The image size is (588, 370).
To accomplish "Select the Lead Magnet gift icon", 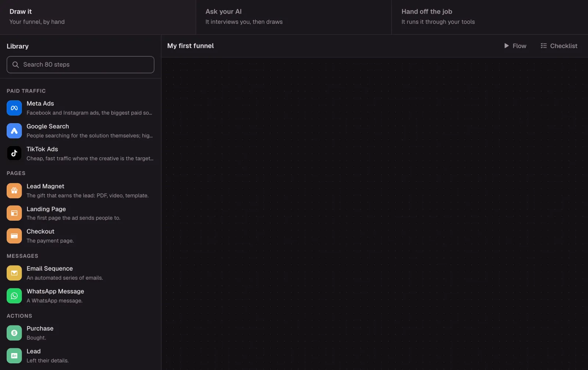I will tap(14, 191).
